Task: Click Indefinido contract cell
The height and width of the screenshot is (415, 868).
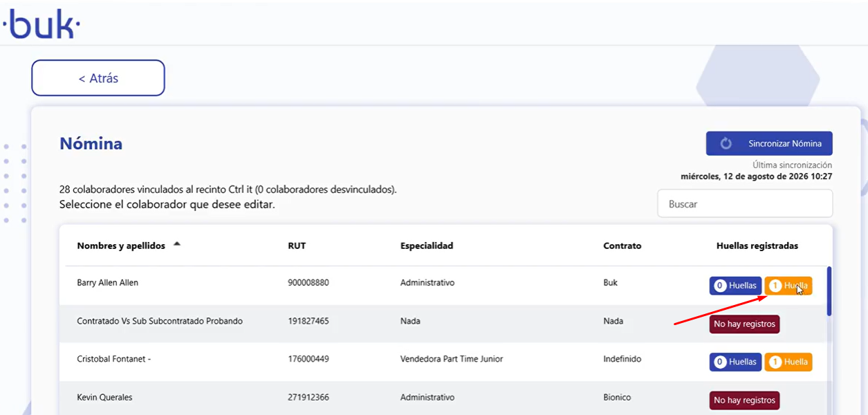Action: [622, 359]
